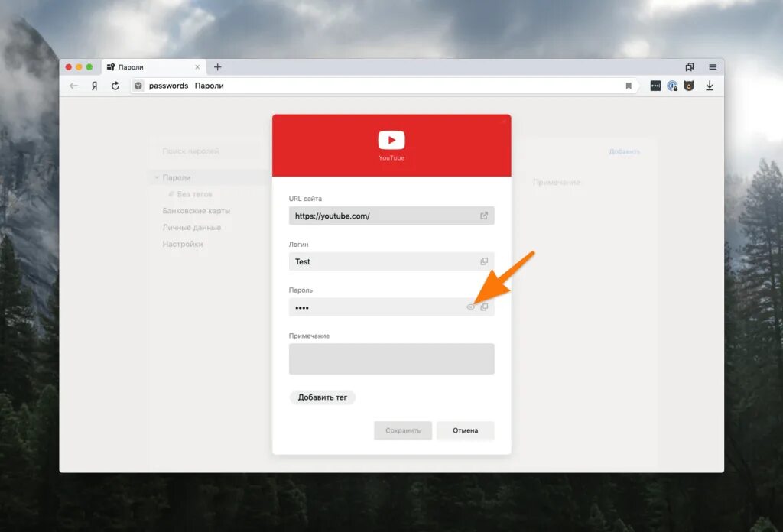Open the browser downloads panel
This screenshot has width=783, height=532.
click(710, 86)
